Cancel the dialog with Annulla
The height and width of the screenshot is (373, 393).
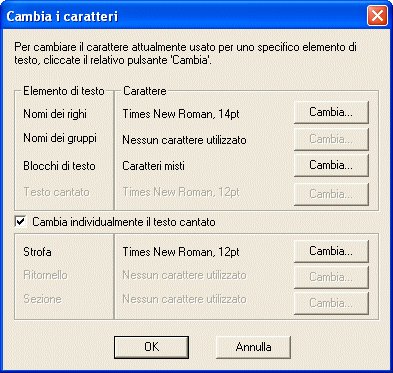point(253,347)
